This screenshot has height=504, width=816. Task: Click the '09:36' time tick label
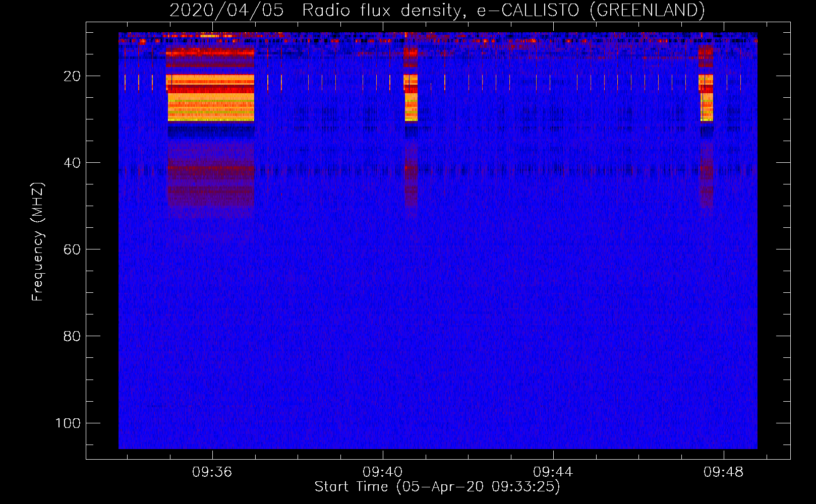click(212, 472)
